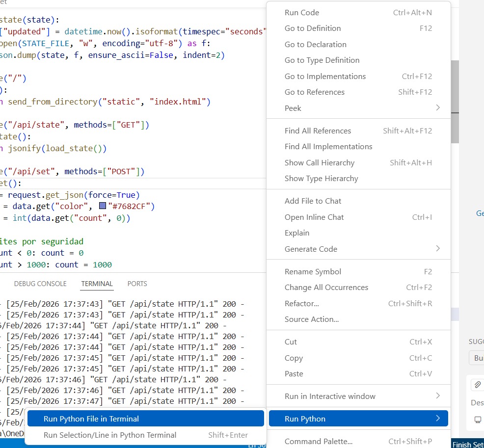
Task: Switch to the Debug Console tab
Action: tap(40, 284)
